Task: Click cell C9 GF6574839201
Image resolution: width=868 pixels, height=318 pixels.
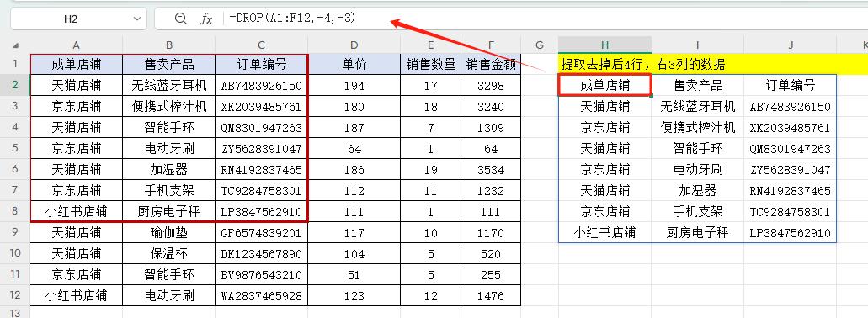Action: (x=261, y=232)
